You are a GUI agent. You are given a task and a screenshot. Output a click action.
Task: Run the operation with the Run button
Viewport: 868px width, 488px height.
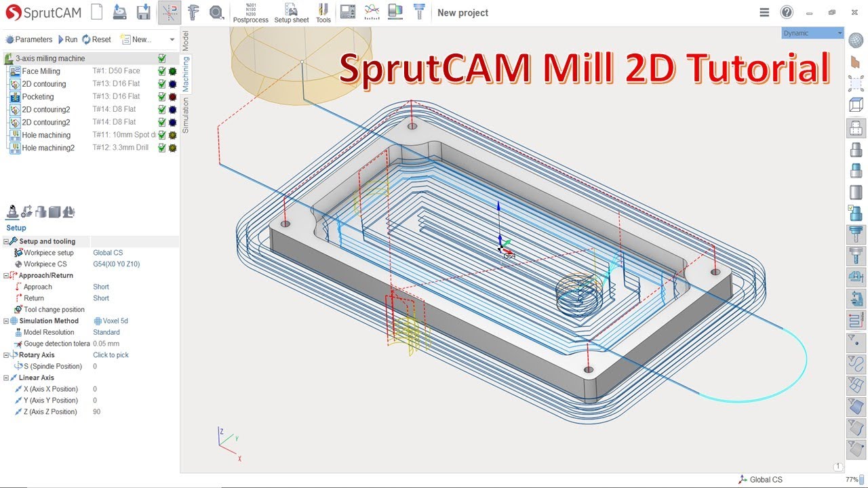(x=68, y=39)
